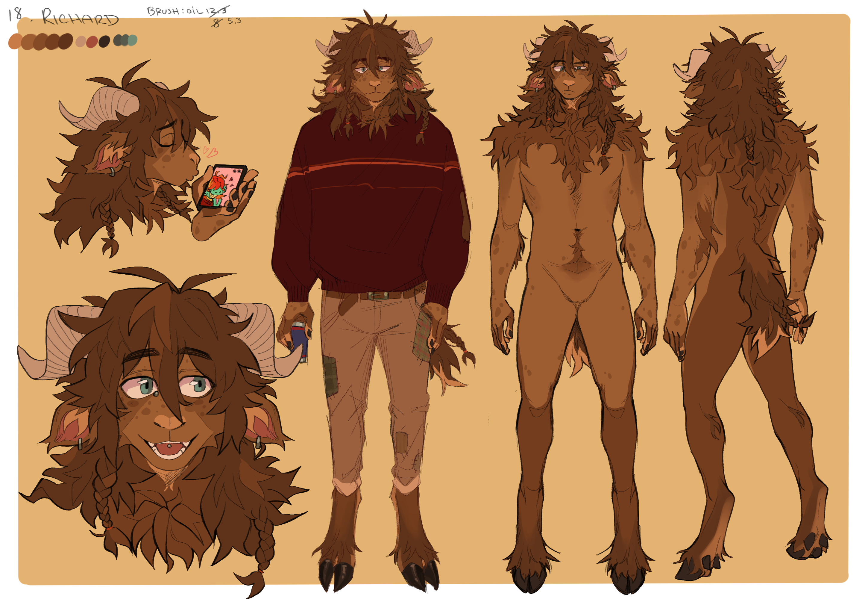868x599 pixels.
Task: Select the pale pink-tan palette swatch
Action: 81,41
